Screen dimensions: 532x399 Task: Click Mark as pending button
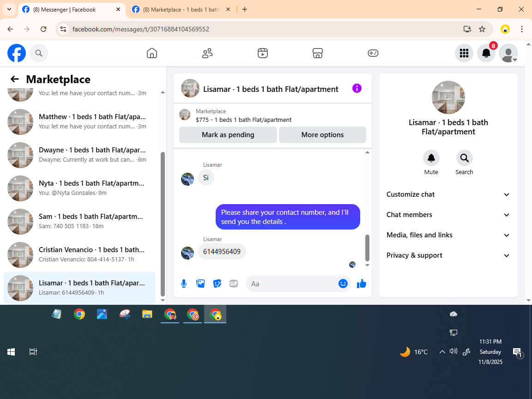pyautogui.click(x=228, y=135)
